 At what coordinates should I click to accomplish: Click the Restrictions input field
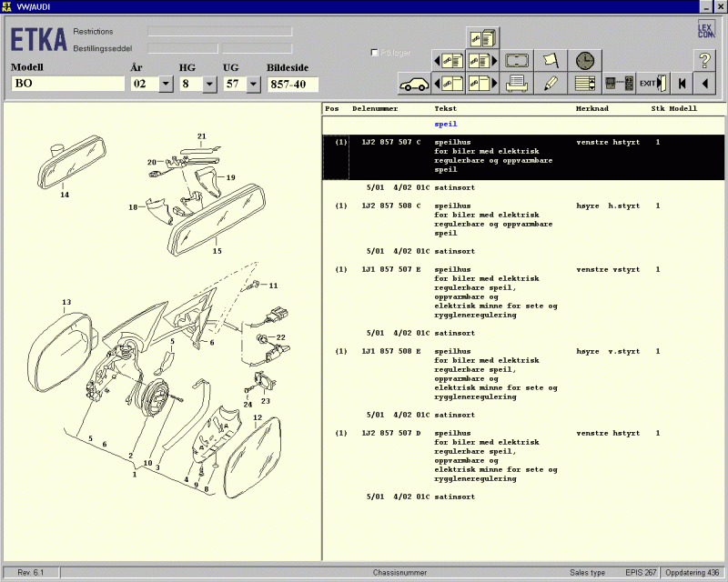click(219, 31)
